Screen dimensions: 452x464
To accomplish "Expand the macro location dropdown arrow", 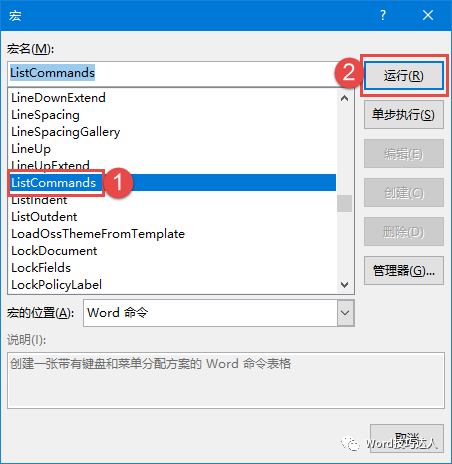I will coord(345,313).
